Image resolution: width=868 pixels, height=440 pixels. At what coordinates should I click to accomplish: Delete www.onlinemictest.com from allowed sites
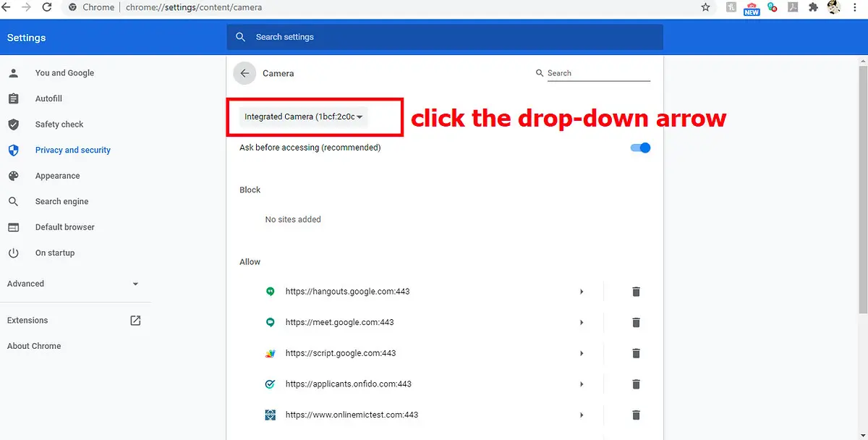(x=636, y=415)
